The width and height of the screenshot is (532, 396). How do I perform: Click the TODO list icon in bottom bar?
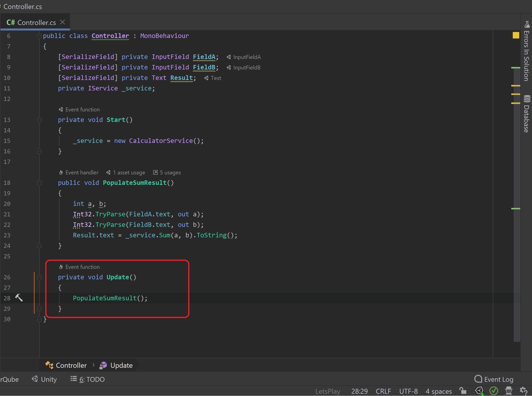73,379
